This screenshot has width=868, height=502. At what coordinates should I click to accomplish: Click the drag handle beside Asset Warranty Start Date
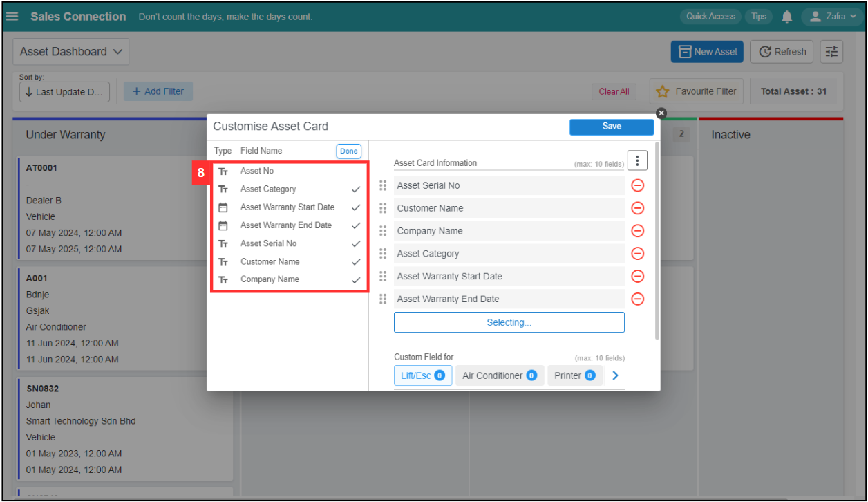click(x=383, y=277)
